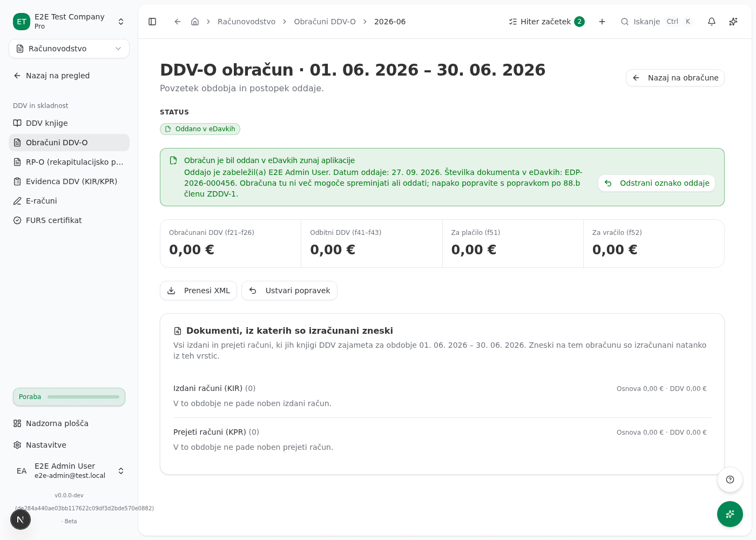Click the Izdani računi (KIR) heading
The width and height of the screenshot is (756, 540).
point(208,388)
